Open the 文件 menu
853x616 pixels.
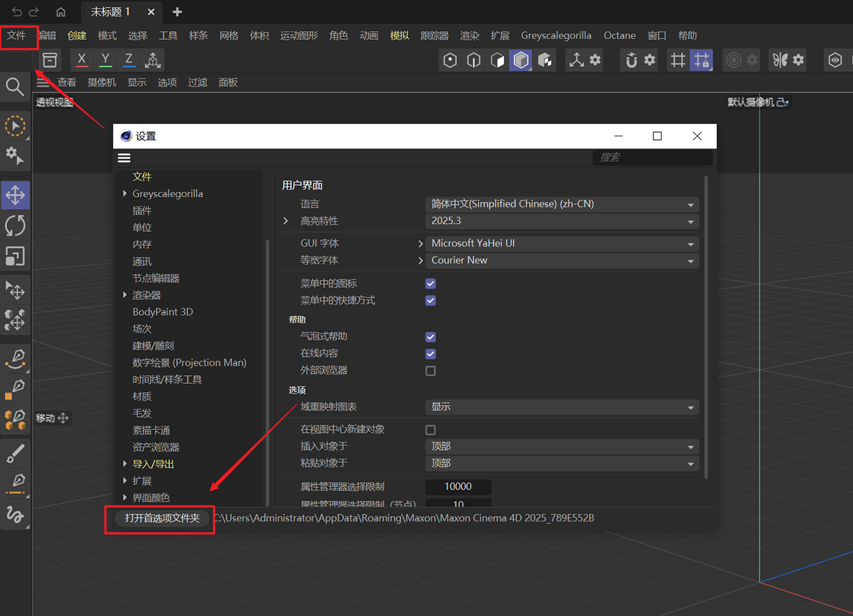(x=16, y=36)
